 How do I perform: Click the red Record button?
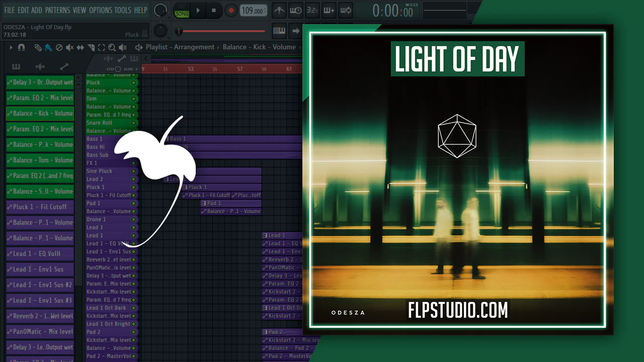(x=231, y=10)
